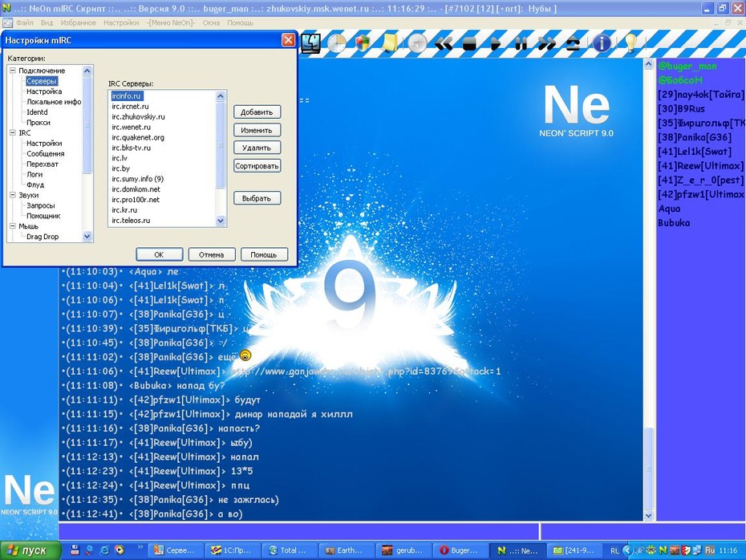The height and width of the screenshot is (560, 746).
Task: Open the Вид menu
Action: click(x=47, y=22)
